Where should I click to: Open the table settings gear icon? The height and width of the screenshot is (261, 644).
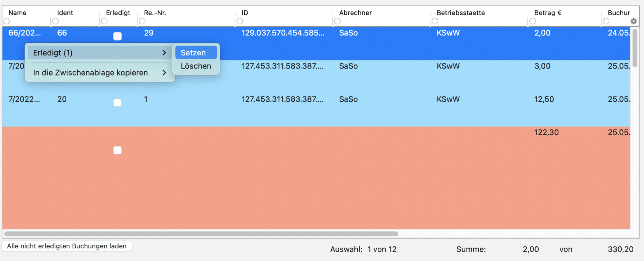[634, 21]
